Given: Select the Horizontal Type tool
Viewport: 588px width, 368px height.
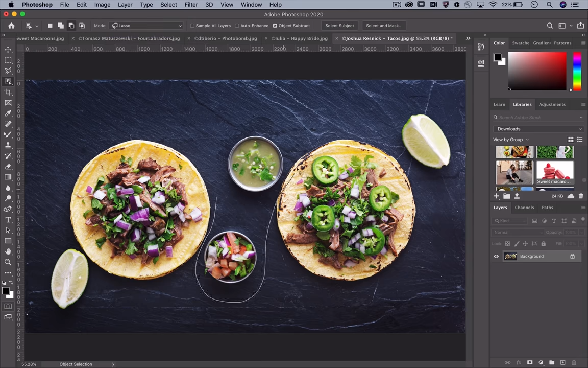Looking at the screenshot, I should (x=8, y=220).
